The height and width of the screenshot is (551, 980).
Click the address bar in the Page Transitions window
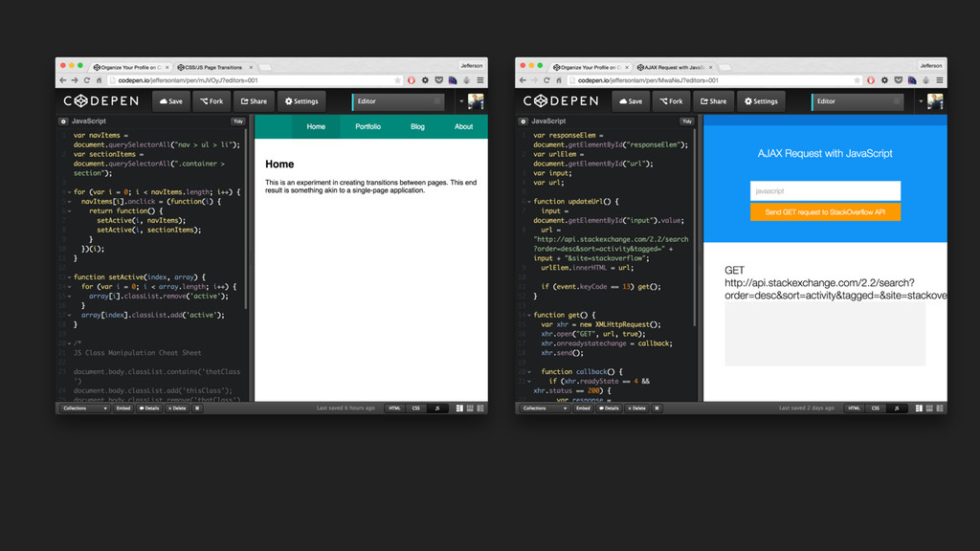[256, 80]
